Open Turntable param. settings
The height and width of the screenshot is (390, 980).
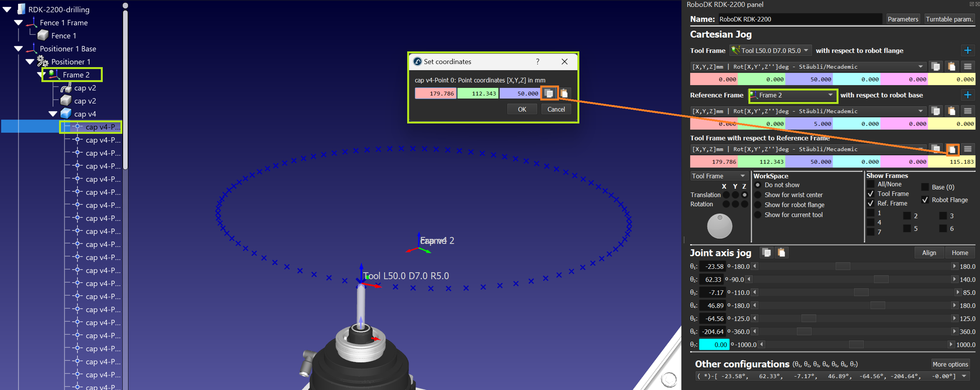click(949, 19)
